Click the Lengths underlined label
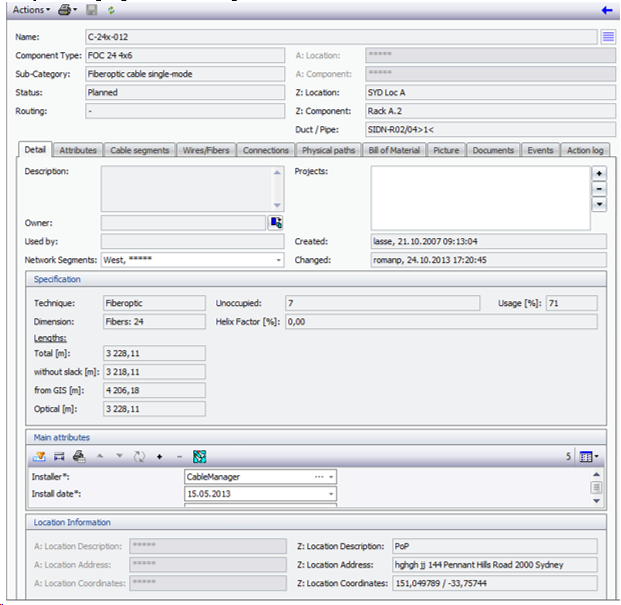Viewport: 621px width, 605px height. (x=50, y=338)
